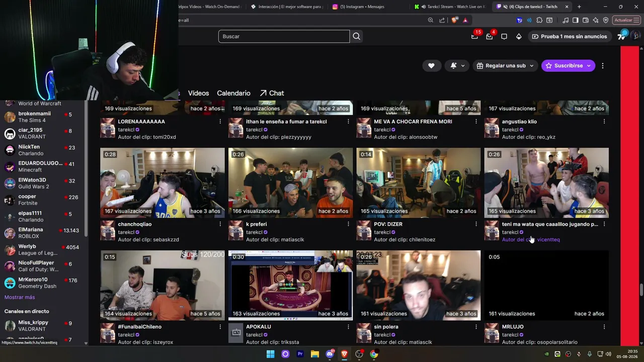This screenshot has height=362, width=644.
Task: Open the Prime loot tray with 15 badge
Action: [x=474, y=36]
